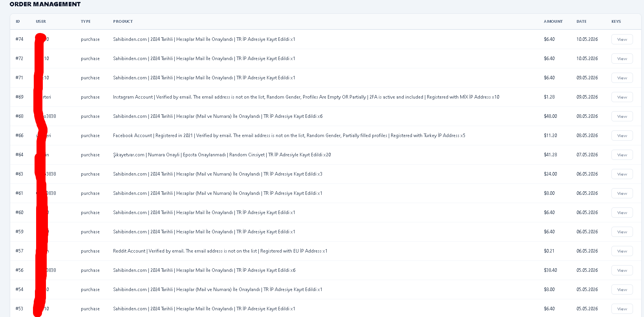The height and width of the screenshot is (317, 644).
Task: Click the 05.05.2026 date of order #53
Action: tap(587, 309)
